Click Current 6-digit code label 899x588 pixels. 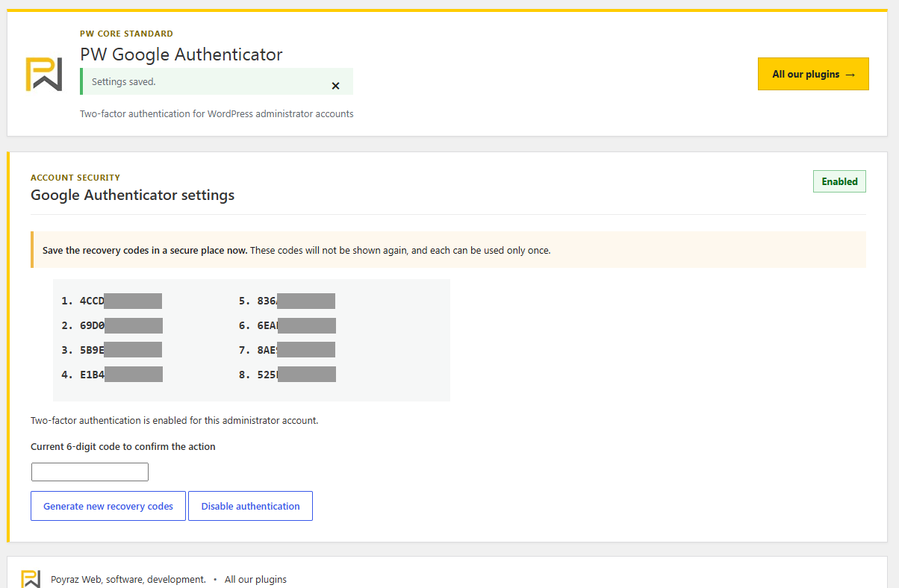pos(123,447)
